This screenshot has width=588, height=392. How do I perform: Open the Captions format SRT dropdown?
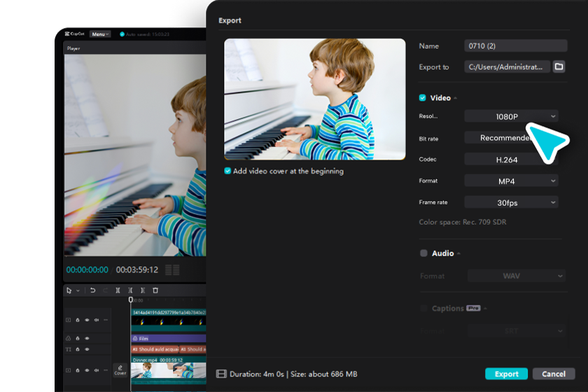point(517,331)
